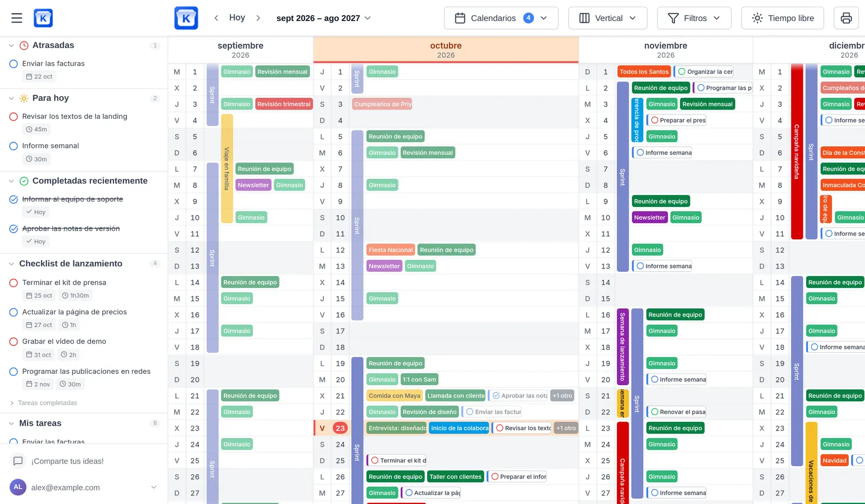This screenshot has height=504, width=865.
Task: Check off Revisar los textos de la landing
Action: pyautogui.click(x=14, y=117)
